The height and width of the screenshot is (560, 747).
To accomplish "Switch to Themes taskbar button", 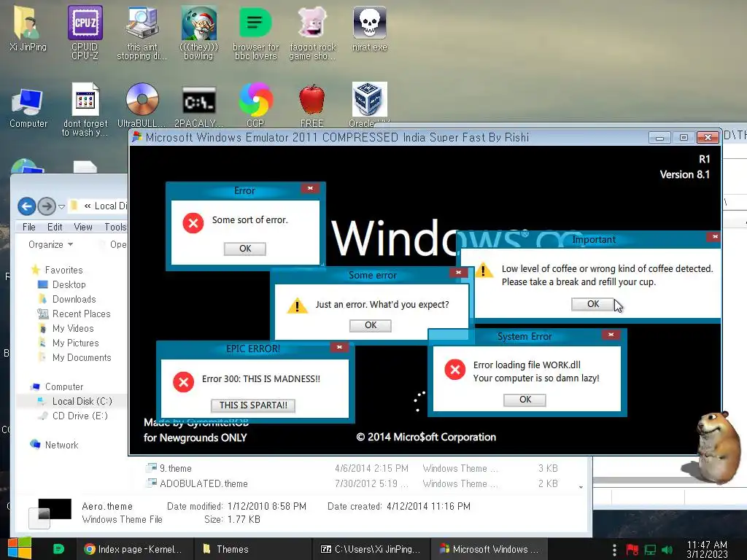I will [x=252, y=549].
